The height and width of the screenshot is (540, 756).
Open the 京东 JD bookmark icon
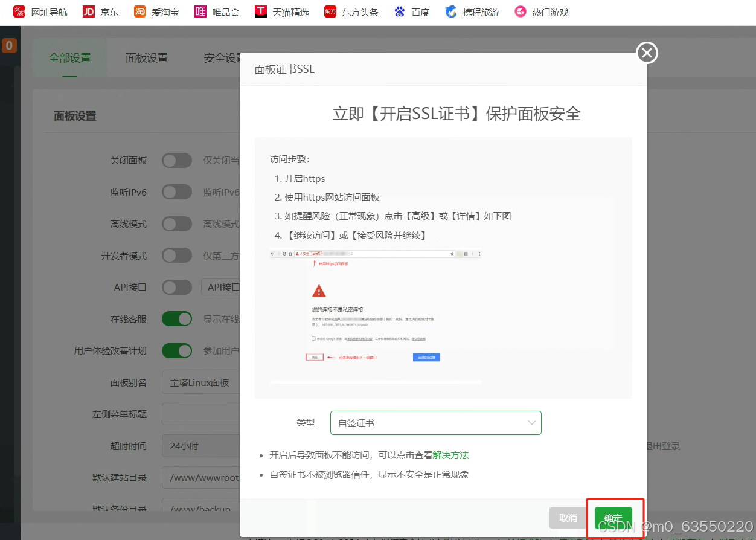pyautogui.click(x=89, y=12)
